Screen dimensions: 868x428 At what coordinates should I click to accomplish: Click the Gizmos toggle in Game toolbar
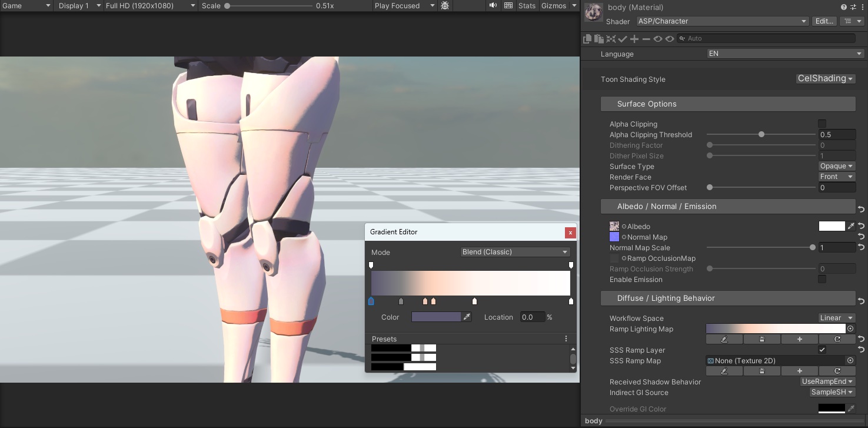553,6
